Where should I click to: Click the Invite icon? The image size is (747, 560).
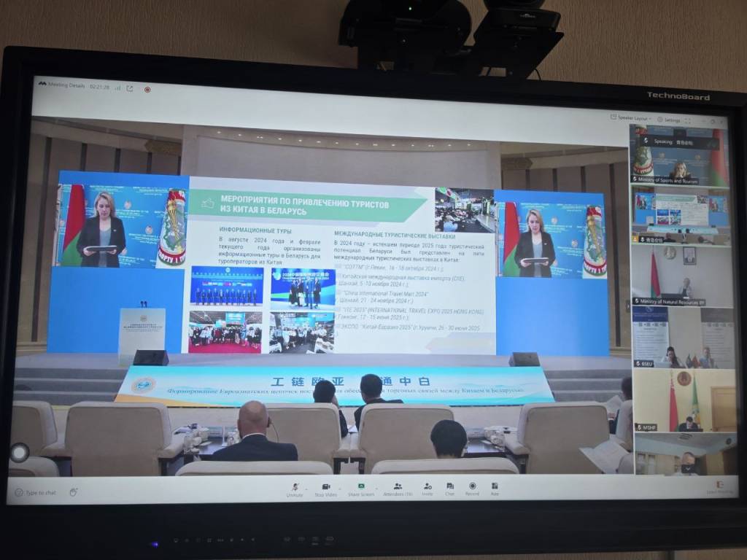click(427, 486)
